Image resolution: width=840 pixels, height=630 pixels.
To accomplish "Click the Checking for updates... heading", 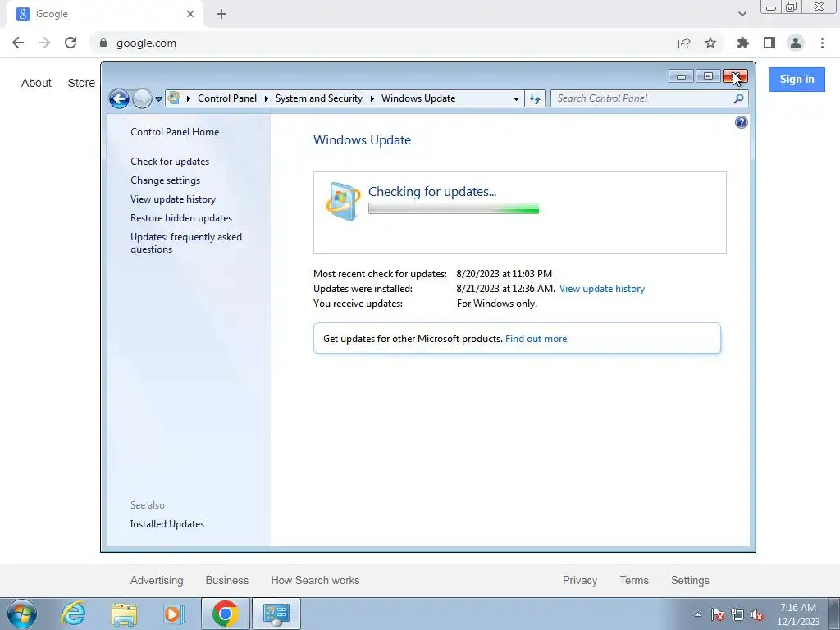I will point(432,192).
